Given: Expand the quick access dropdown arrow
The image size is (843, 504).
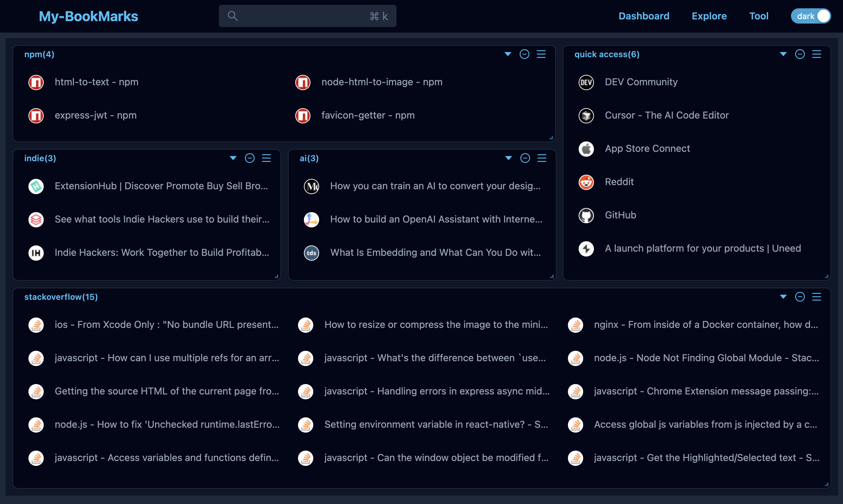Looking at the screenshot, I should pos(783,54).
